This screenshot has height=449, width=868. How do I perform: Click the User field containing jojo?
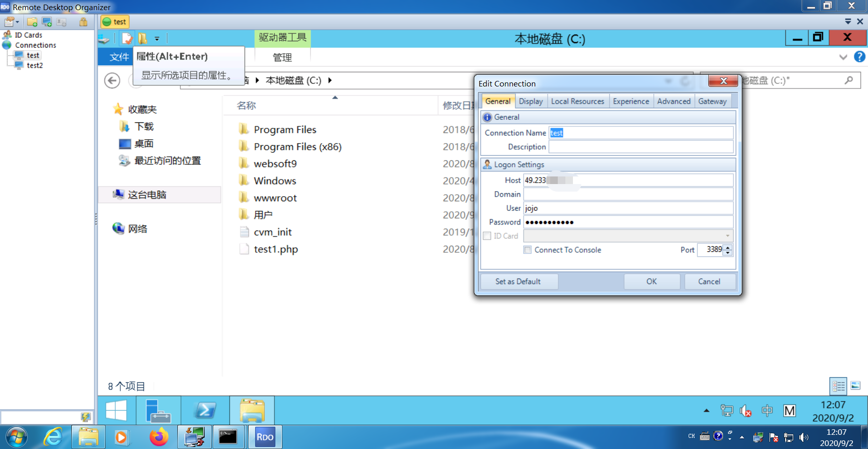[x=628, y=208]
